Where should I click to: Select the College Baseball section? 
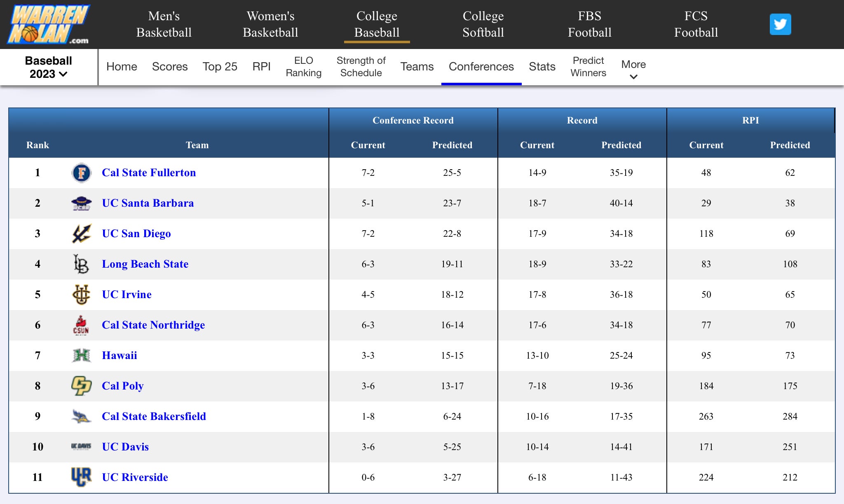coord(377,24)
